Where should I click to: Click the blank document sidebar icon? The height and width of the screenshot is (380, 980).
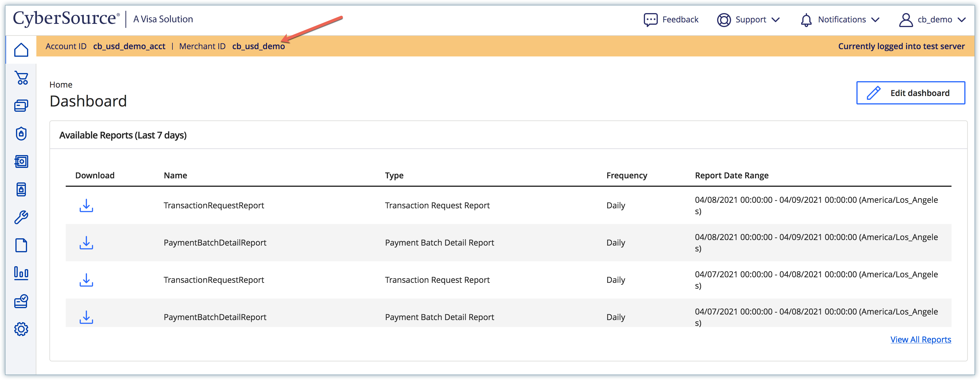click(21, 245)
